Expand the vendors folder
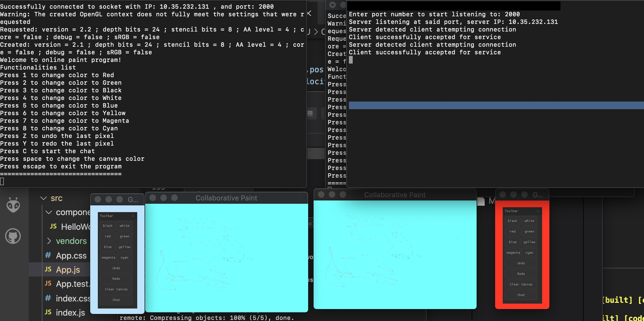The width and height of the screenshot is (644, 321). point(49,241)
